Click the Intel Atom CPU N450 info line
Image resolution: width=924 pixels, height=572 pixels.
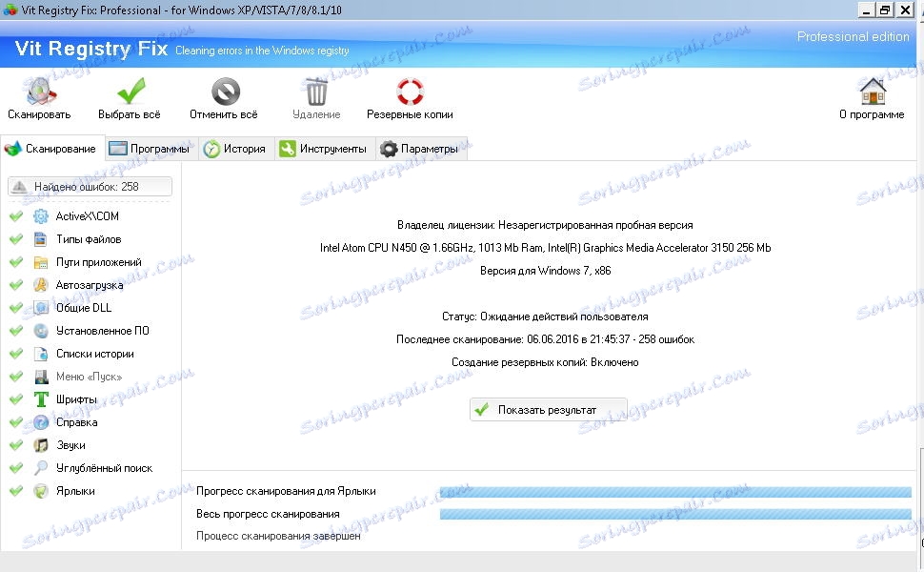[545, 248]
